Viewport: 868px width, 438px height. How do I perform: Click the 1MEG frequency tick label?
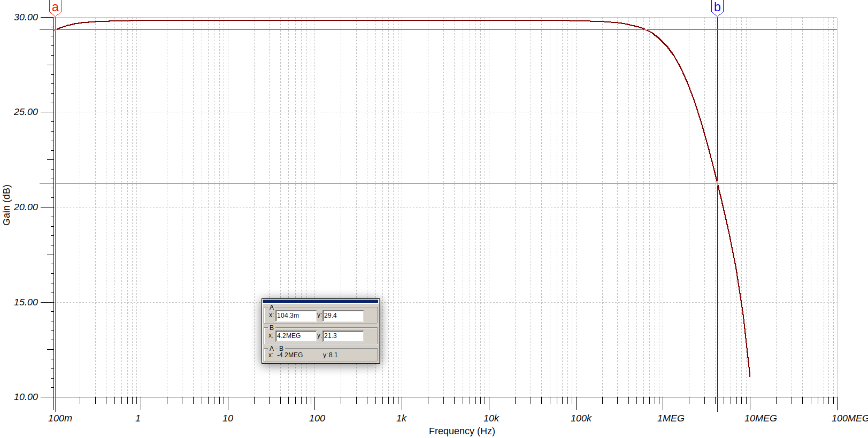click(671, 418)
